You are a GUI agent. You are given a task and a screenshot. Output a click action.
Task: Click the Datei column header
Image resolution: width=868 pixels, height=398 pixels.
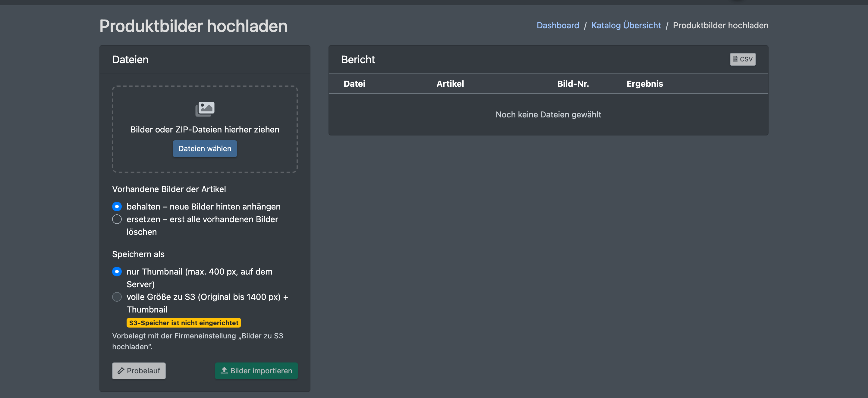coord(354,83)
